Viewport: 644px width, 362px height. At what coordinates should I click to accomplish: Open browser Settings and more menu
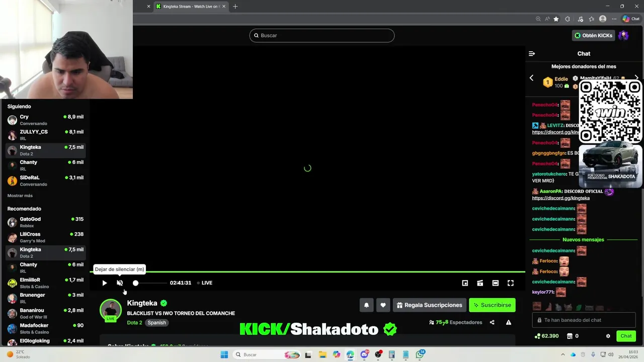(614, 19)
